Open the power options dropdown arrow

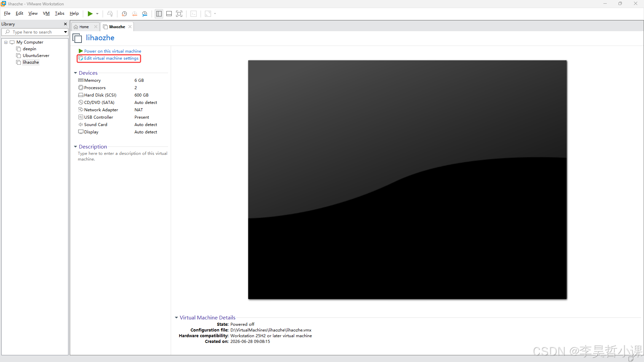(97, 14)
